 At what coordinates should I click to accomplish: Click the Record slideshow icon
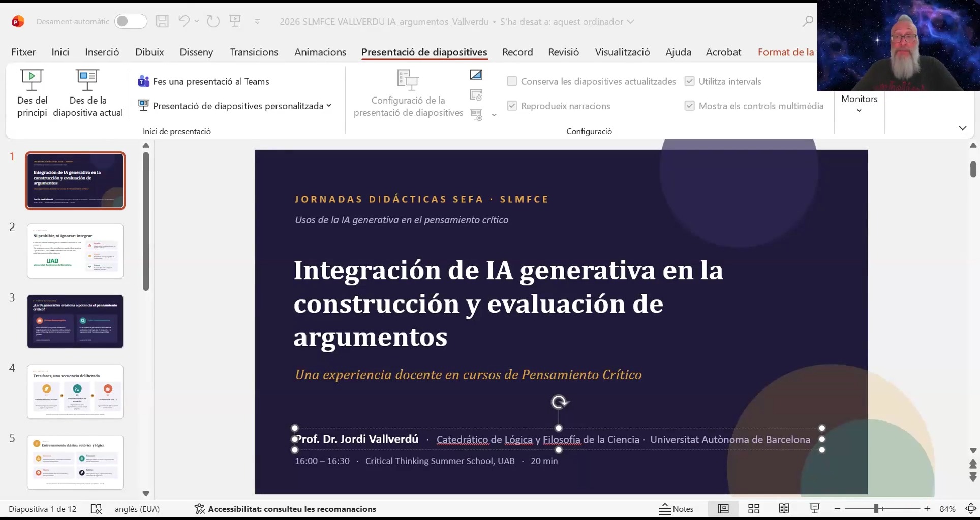pos(477,115)
